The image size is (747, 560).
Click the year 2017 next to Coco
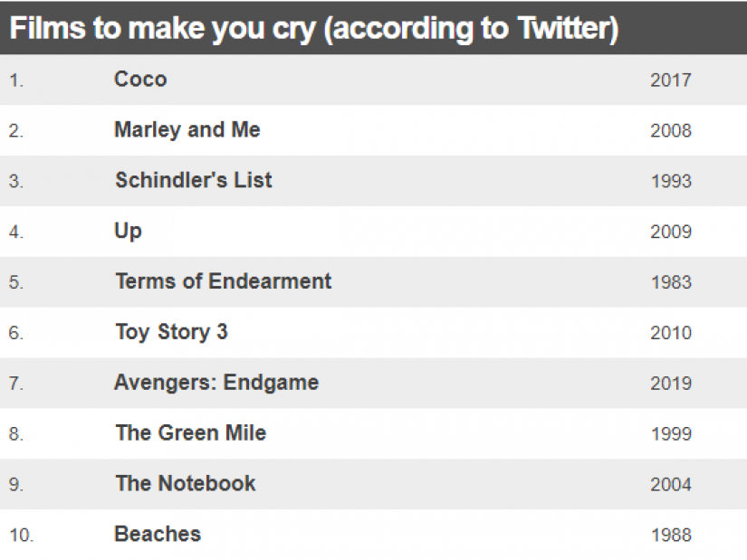pos(671,80)
